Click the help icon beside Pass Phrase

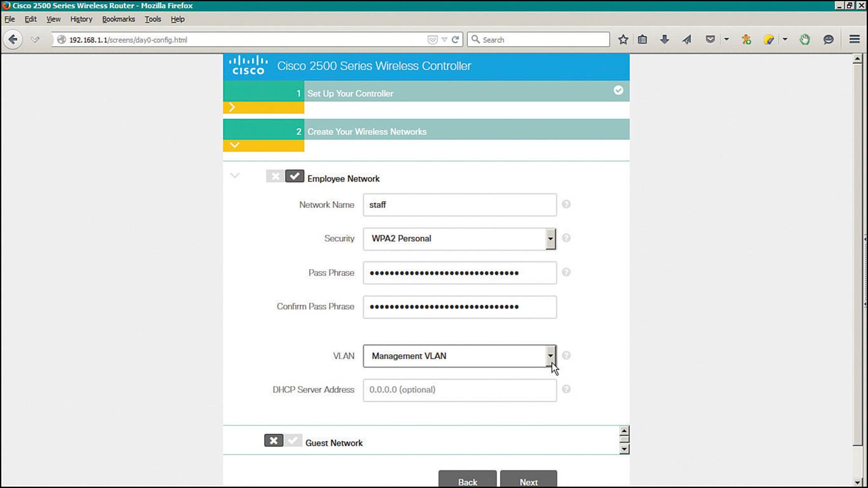[566, 272]
